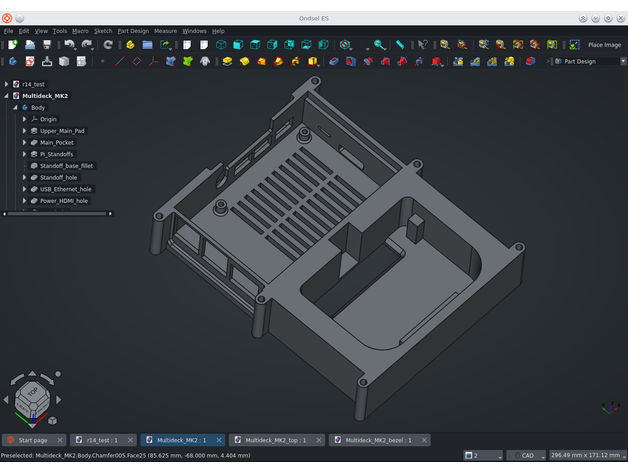
Task: Click the Save document icon
Action: pos(47,45)
